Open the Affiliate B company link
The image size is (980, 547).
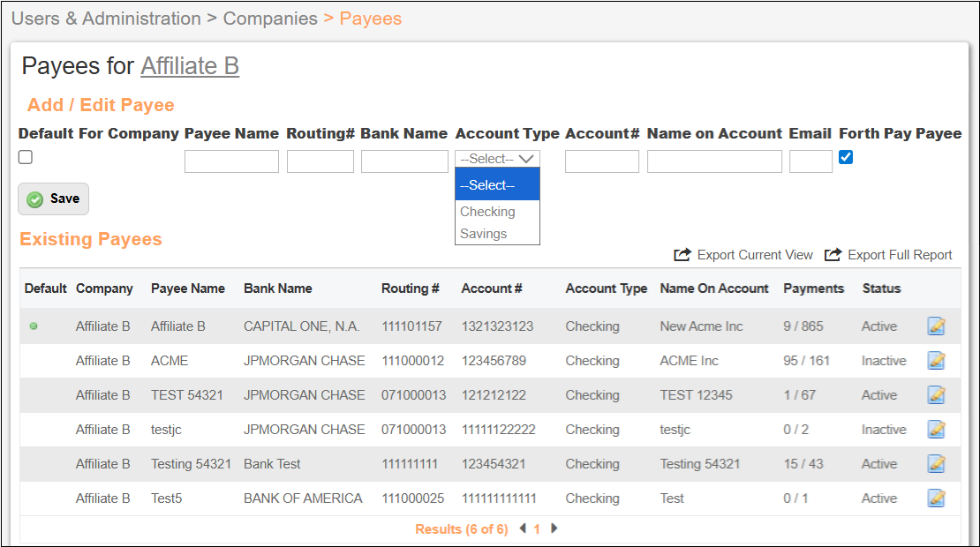(190, 66)
